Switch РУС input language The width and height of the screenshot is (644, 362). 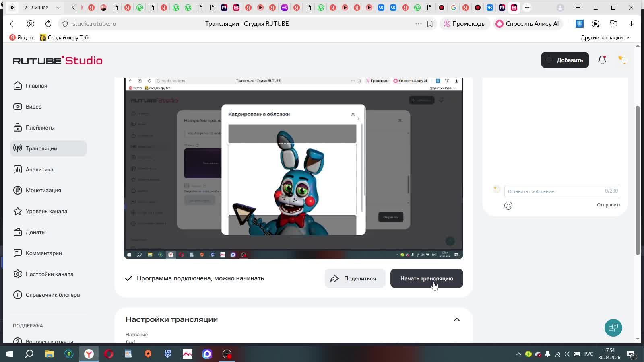(x=589, y=354)
